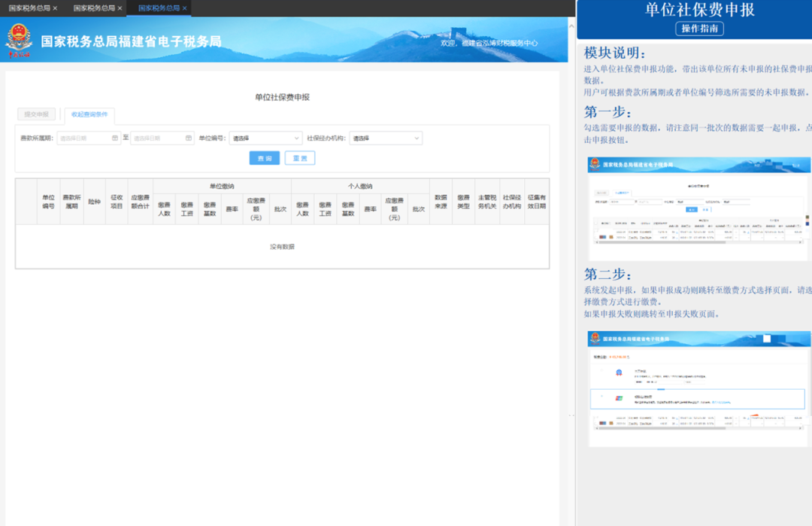
Task: Click 缴费基数 header under 个人缴纳
Action: (348, 209)
